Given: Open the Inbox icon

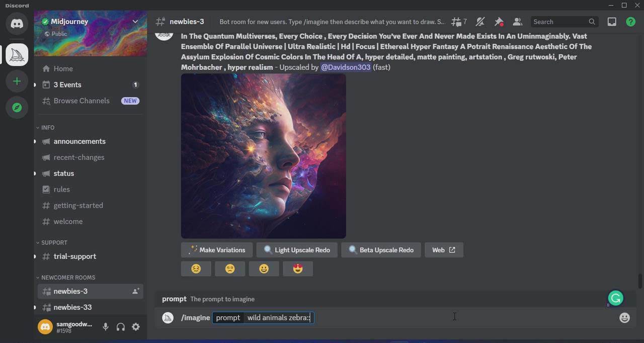Looking at the screenshot, I should click(612, 22).
